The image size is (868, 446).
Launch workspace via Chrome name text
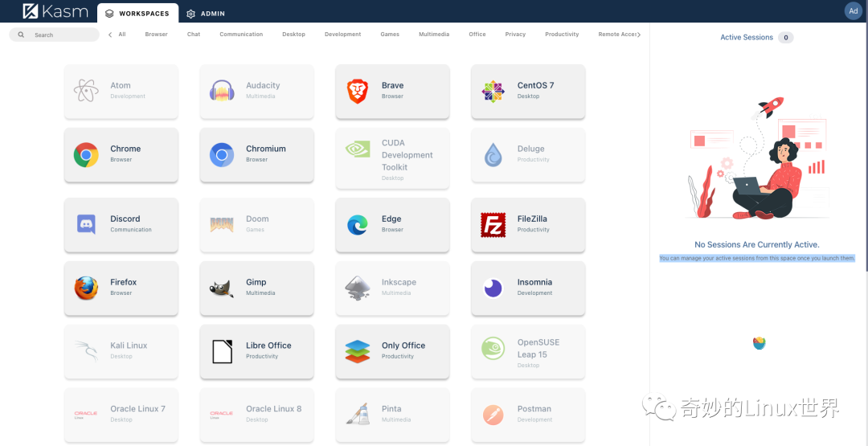coord(125,149)
